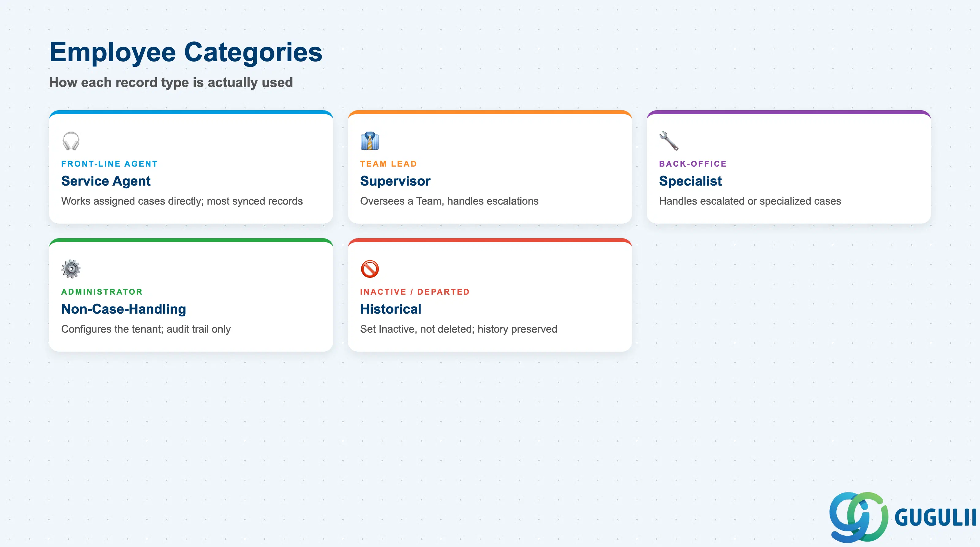Click the ADMINISTRATOR label
This screenshot has height=547, width=980.
click(x=102, y=292)
